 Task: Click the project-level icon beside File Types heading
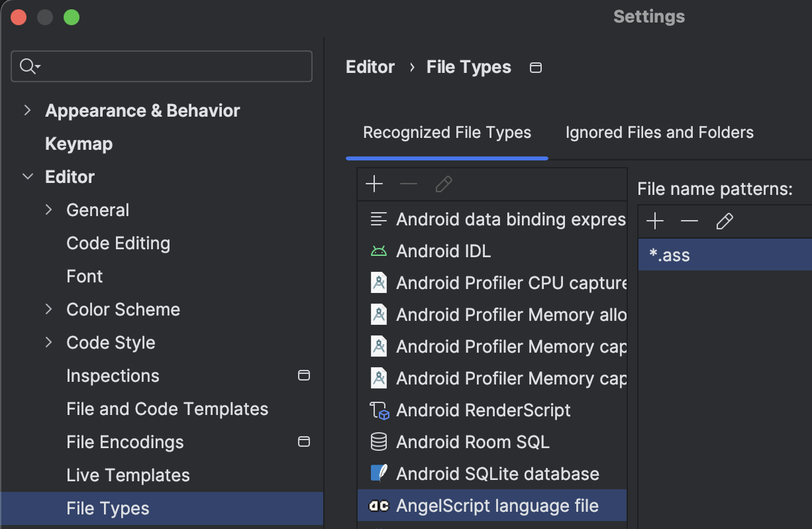pos(536,68)
